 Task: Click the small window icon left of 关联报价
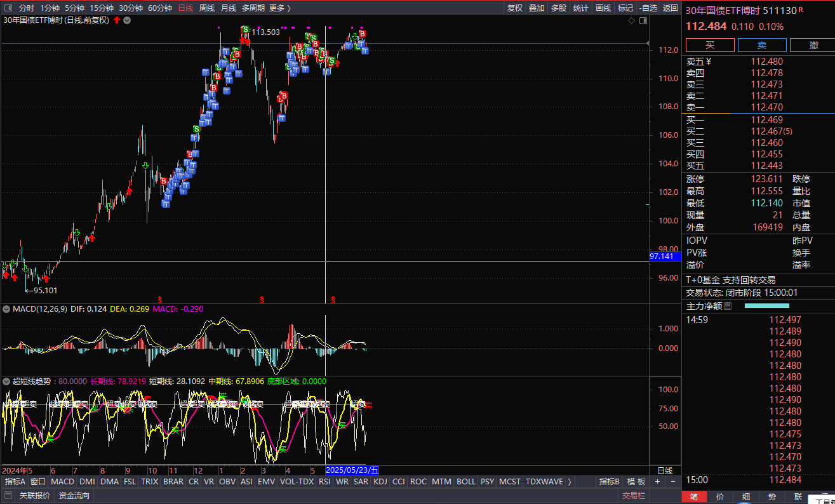coord(8,495)
